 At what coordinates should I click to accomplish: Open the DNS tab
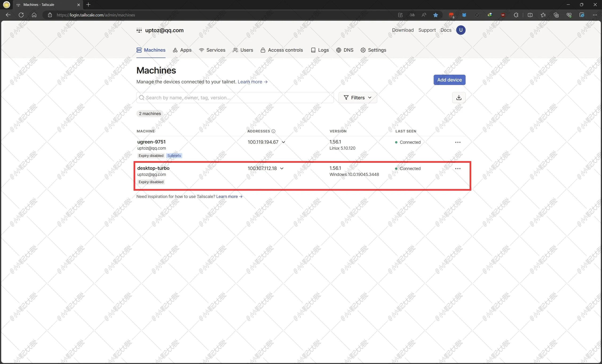pos(345,50)
